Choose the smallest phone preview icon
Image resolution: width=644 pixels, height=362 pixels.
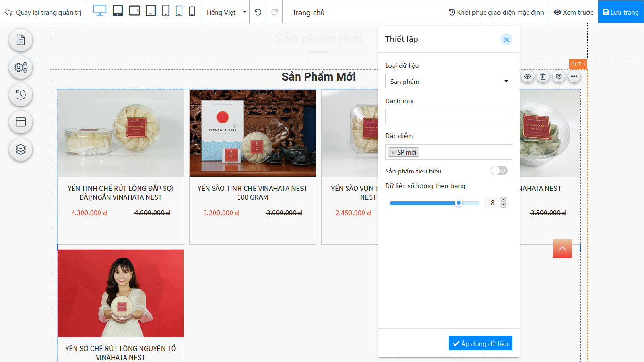click(x=192, y=11)
